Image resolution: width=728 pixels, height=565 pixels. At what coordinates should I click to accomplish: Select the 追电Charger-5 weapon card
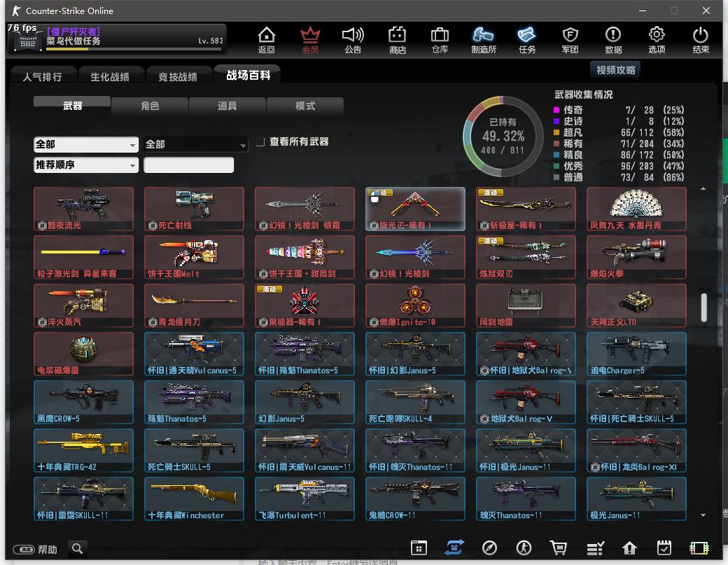point(636,354)
